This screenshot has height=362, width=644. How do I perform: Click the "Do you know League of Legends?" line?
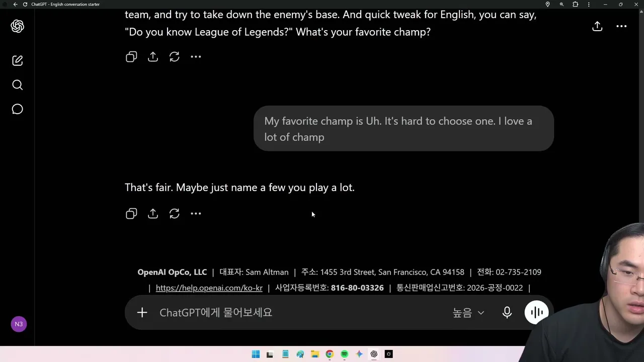[209, 32]
